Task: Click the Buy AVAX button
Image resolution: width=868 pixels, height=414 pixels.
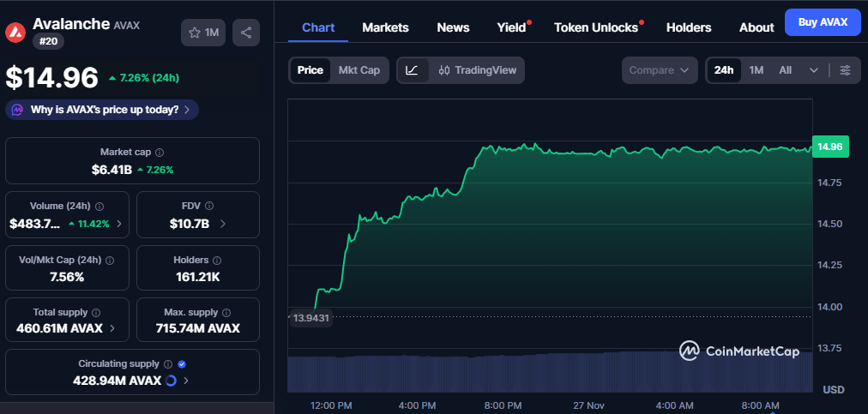Action: [x=822, y=22]
